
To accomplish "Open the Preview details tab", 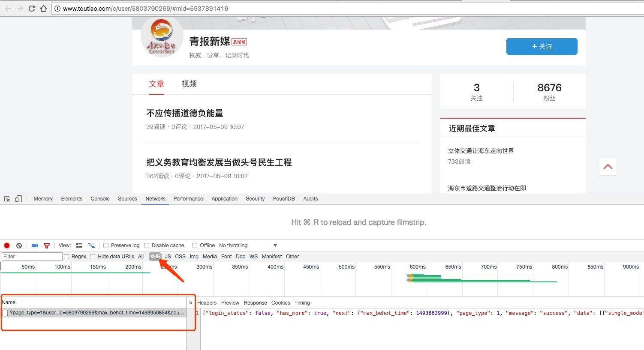I will [230, 303].
